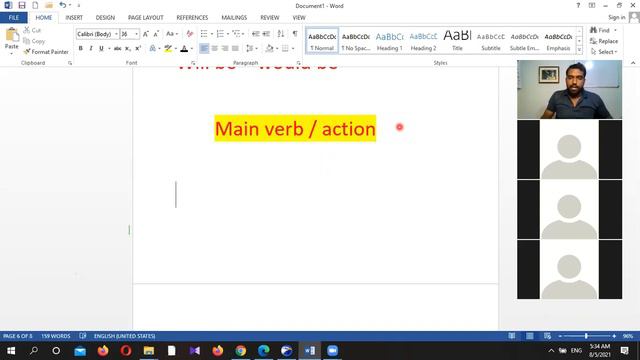Click Cut in the Clipboard group

pyautogui.click(x=33, y=30)
